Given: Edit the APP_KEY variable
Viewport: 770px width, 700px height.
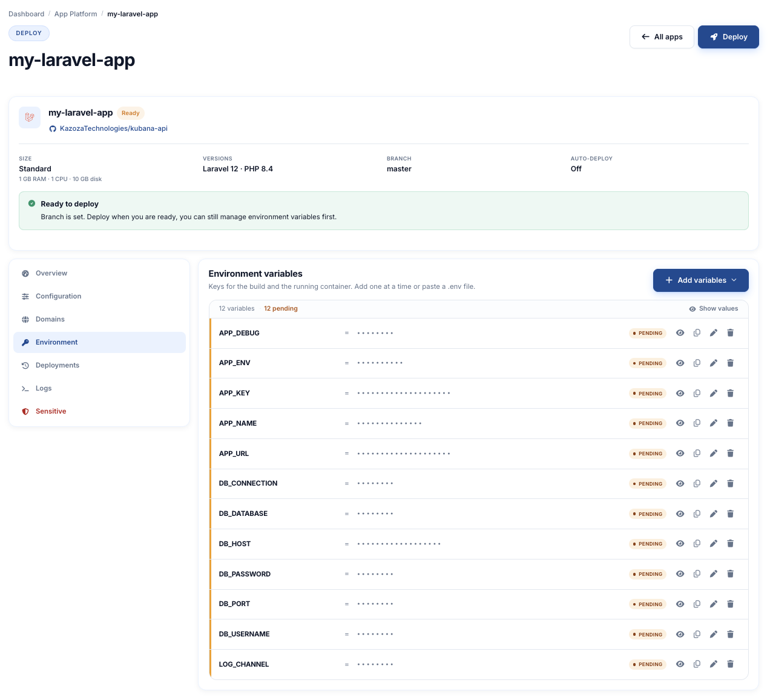Looking at the screenshot, I should click(x=714, y=394).
